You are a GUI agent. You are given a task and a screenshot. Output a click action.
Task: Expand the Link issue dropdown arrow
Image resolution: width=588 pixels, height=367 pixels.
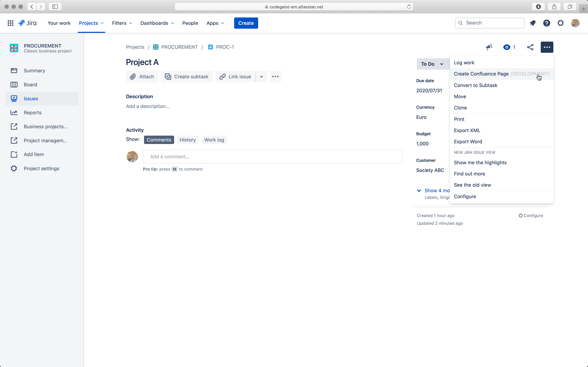(x=261, y=77)
